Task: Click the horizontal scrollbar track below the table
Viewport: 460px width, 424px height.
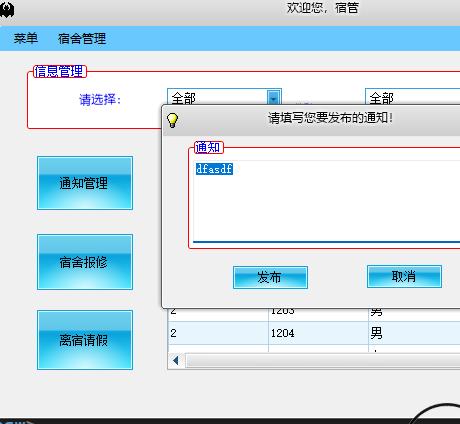Action: pyautogui.click(x=323, y=361)
